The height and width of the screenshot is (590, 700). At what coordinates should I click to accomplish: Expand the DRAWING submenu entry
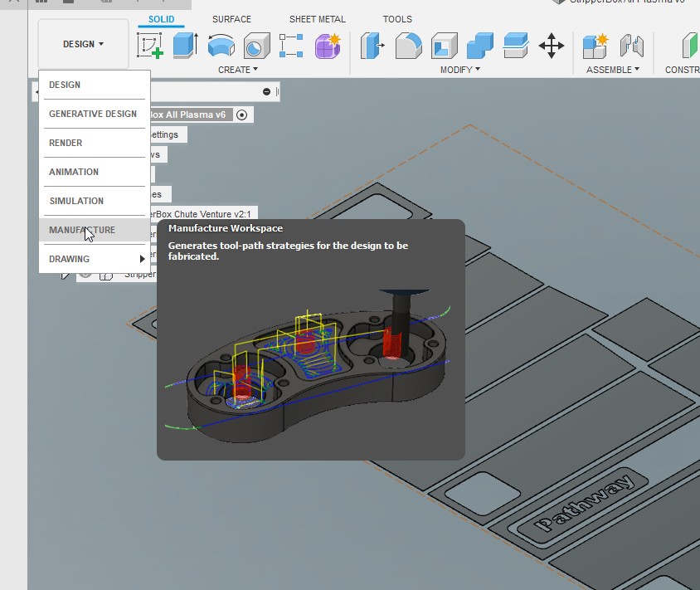pyautogui.click(x=93, y=259)
